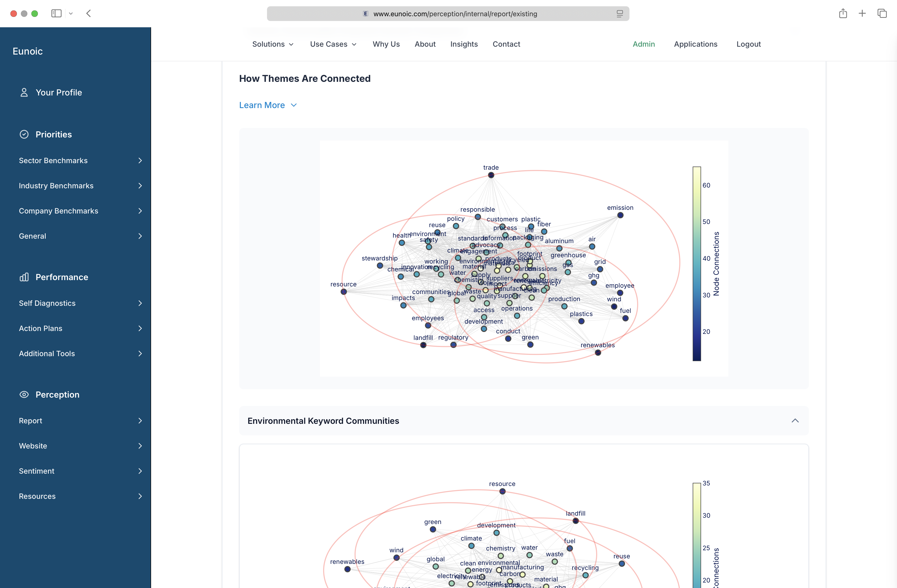Open the Share sheet icon
Screen dimensions: 897x588
[843, 14]
